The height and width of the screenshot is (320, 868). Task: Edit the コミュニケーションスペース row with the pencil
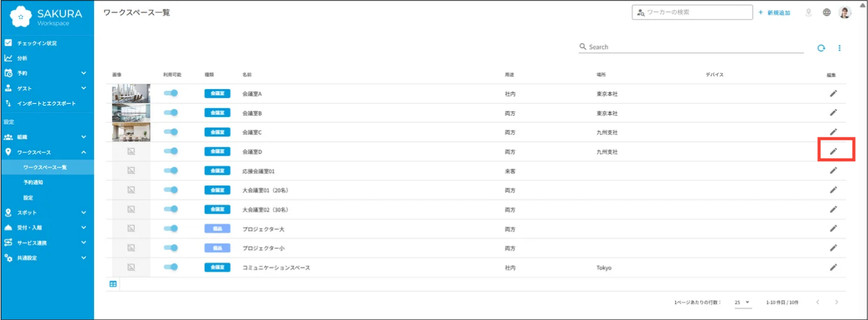[833, 267]
